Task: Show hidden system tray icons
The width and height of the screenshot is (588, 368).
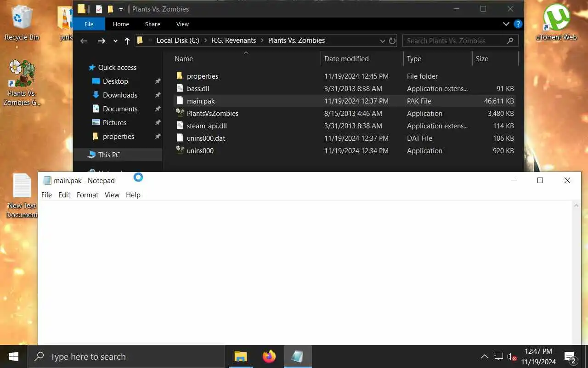Action: (484, 356)
